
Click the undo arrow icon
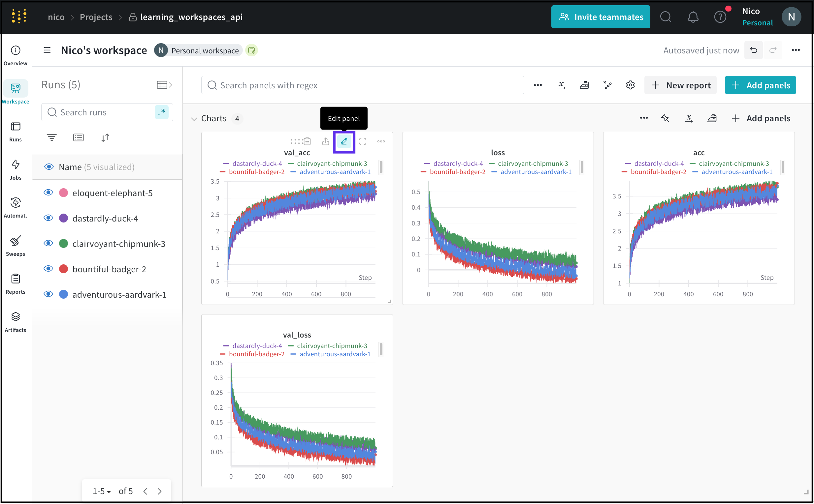coord(753,50)
